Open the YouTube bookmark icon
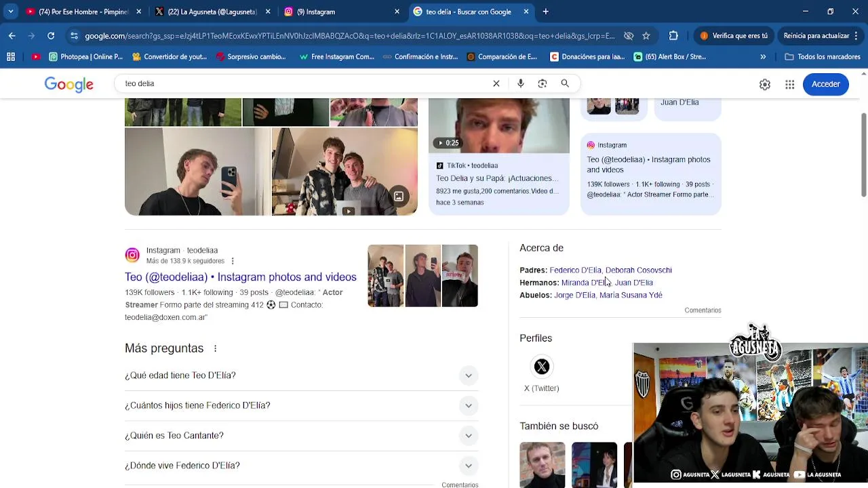This screenshot has width=868, height=488. [x=36, y=57]
